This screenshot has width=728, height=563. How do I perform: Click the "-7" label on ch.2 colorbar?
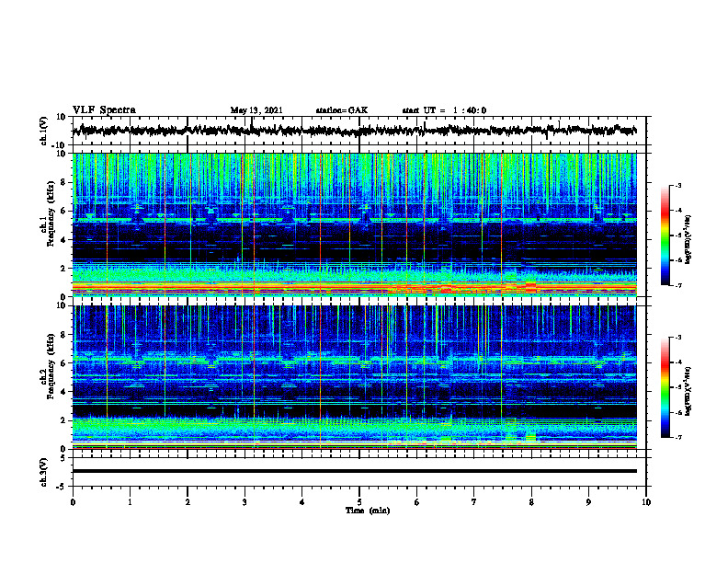tap(677, 437)
